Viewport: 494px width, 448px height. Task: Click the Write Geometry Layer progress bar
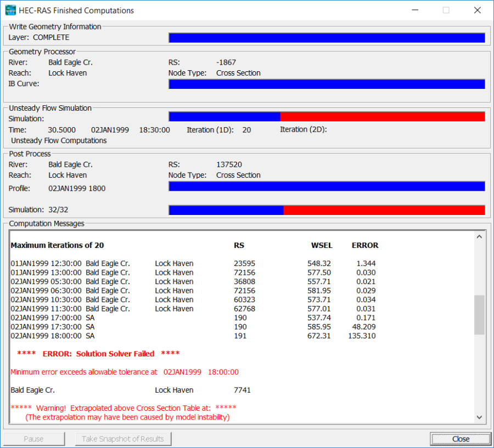coord(327,38)
